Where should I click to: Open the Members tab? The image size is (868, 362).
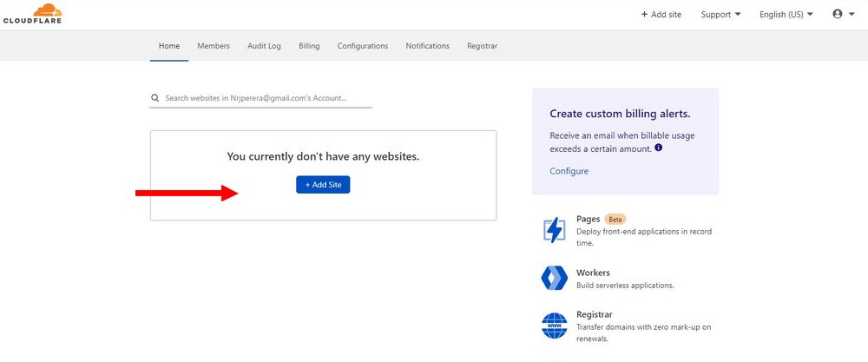point(214,46)
